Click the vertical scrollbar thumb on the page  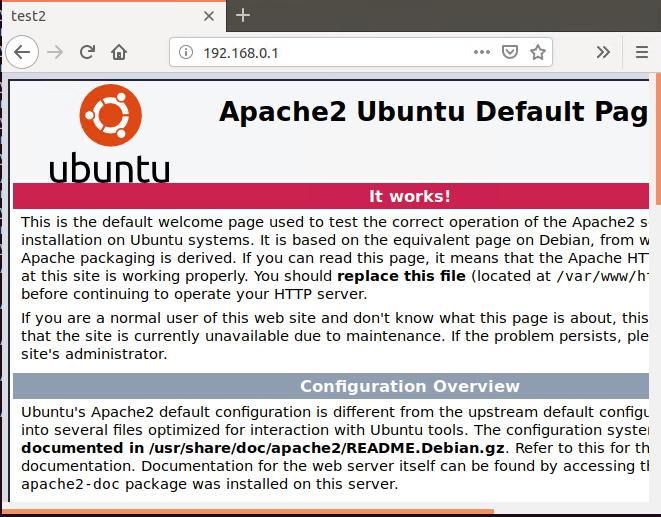coord(658,139)
